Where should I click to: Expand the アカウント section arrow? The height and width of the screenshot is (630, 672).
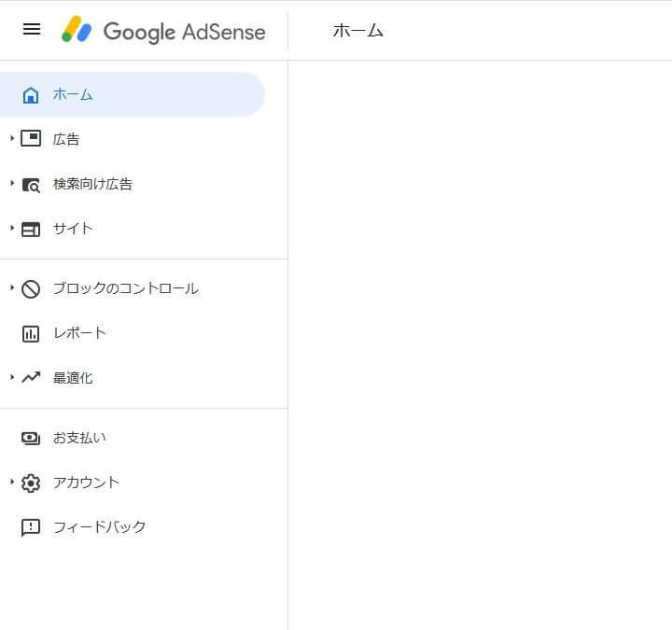tap(12, 483)
